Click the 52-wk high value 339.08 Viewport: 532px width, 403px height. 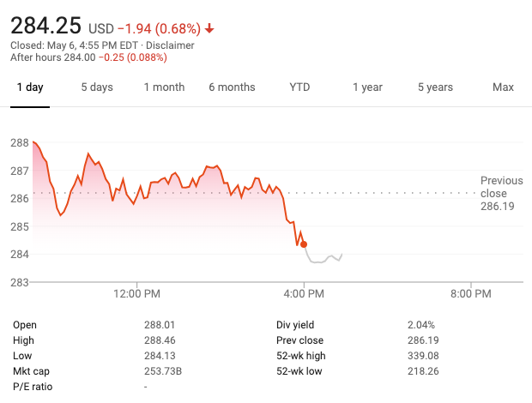click(x=423, y=356)
